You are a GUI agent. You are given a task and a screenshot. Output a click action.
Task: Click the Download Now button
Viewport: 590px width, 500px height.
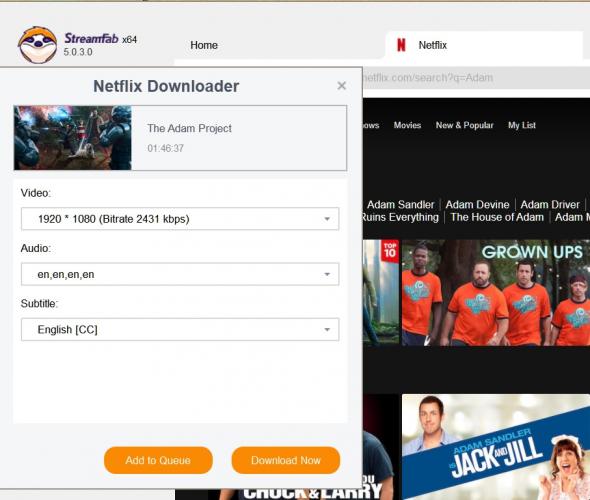[x=286, y=460]
